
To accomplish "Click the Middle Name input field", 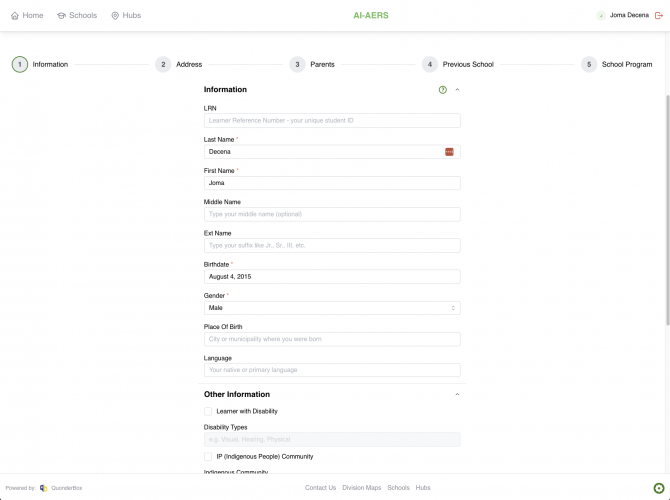I will coord(332,214).
